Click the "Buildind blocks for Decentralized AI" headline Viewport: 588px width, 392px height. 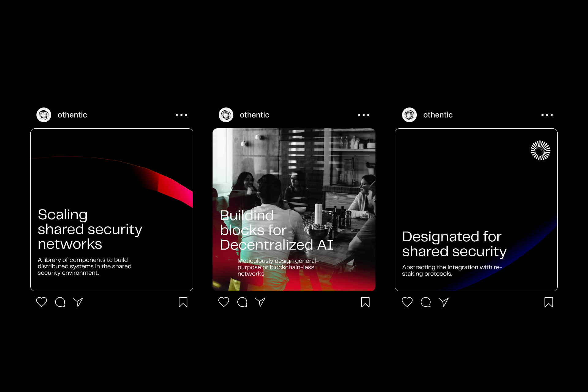pos(277,230)
